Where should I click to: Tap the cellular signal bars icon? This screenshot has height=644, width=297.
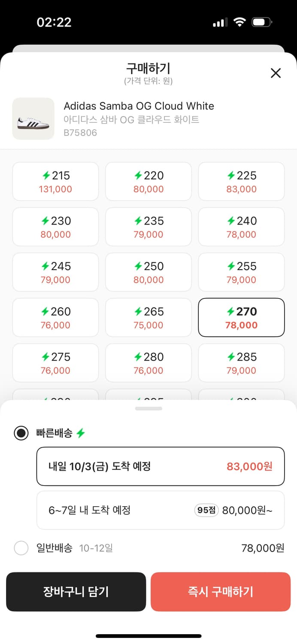tap(220, 23)
